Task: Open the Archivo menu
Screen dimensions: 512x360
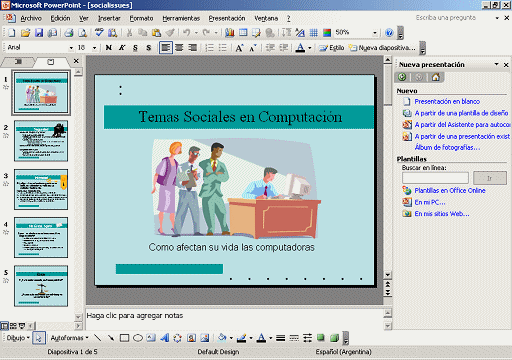Action: 31,18
